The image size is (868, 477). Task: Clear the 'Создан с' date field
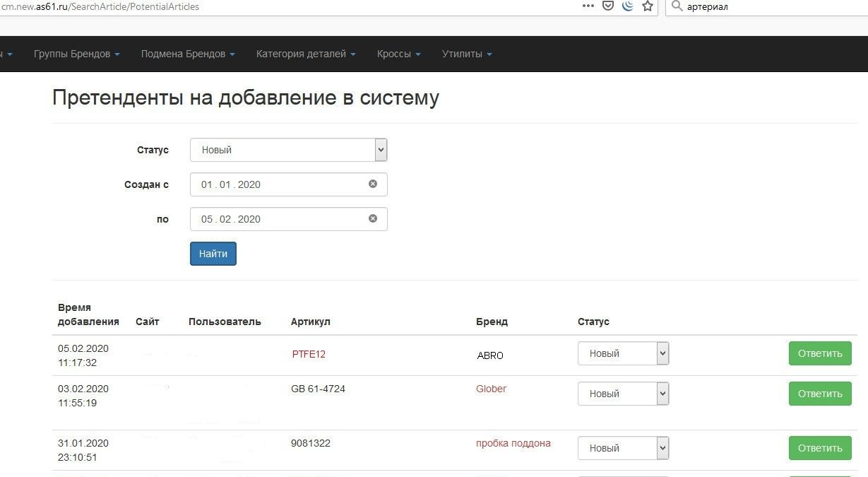pos(373,184)
